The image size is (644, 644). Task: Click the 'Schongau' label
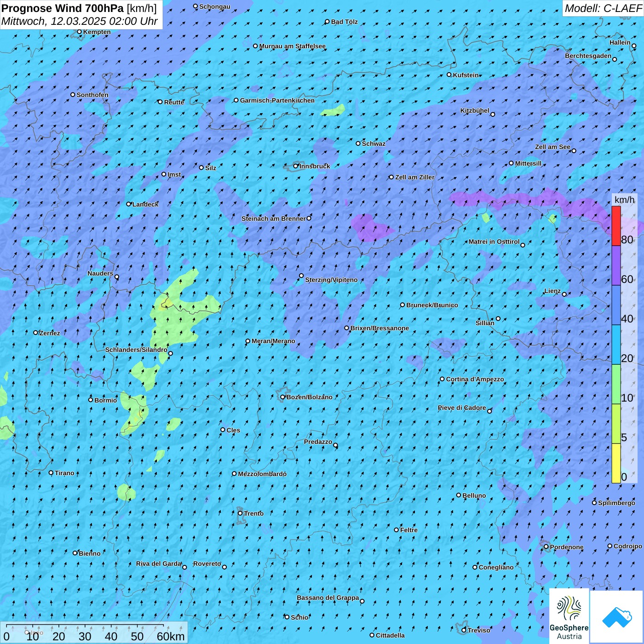pyautogui.click(x=215, y=6)
